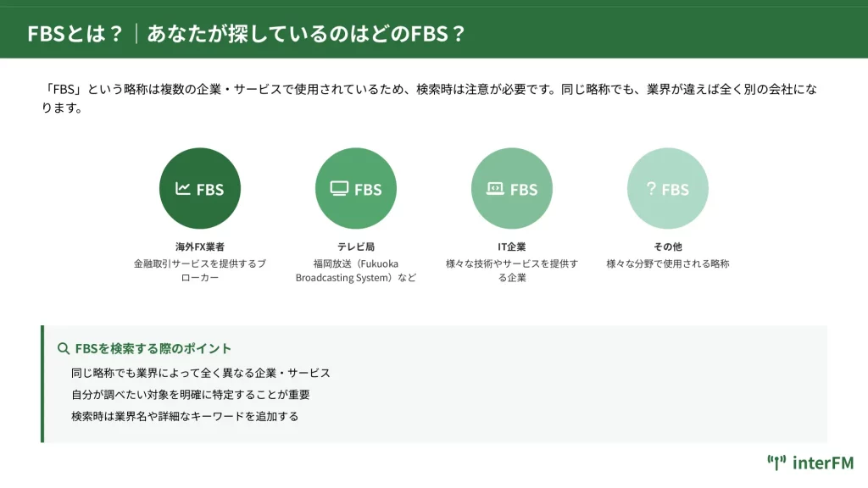Click the chart line icon in dark green circle

pos(183,189)
